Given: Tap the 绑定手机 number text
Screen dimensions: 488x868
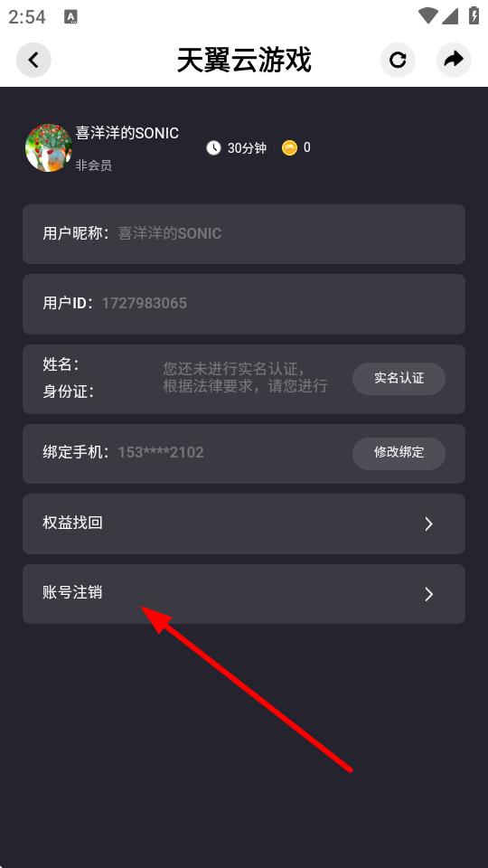Looking at the screenshot, I should point(161,453).
